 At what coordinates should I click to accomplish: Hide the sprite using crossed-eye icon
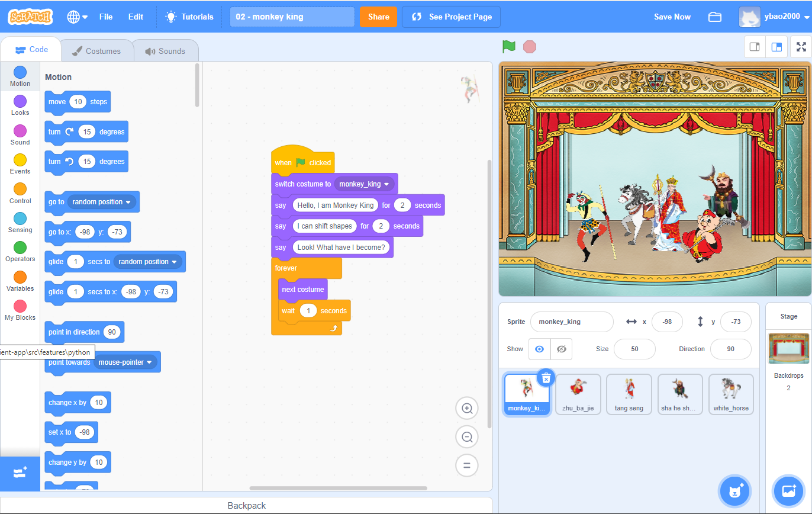562,349
